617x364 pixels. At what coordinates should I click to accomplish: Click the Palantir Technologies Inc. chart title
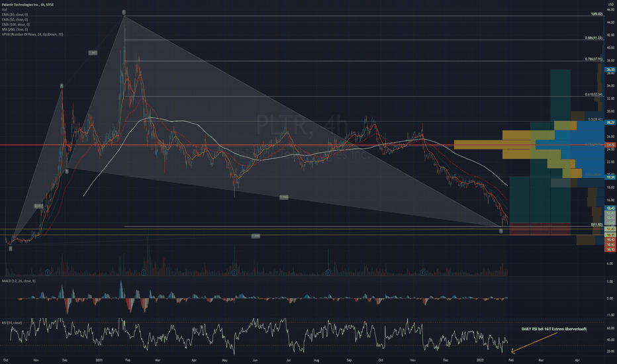click(28, 5)
